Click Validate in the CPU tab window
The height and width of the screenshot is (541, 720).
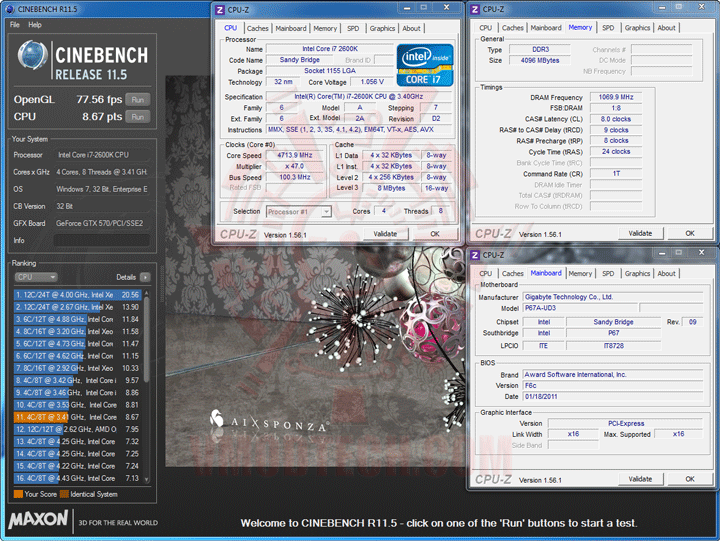385,234
